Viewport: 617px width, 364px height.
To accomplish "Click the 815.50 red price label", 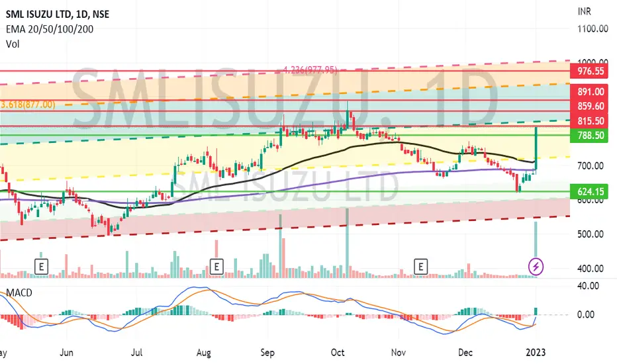I will 590,121.
